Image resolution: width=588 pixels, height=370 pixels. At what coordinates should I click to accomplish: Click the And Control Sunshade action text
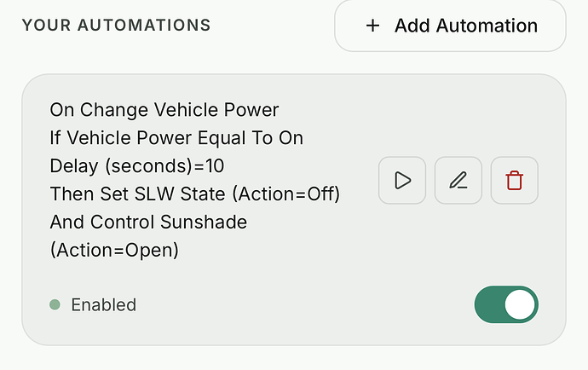pos(148,223)
